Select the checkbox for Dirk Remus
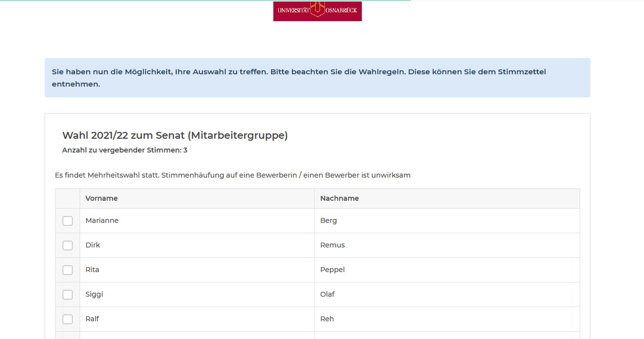This screenshot has height=339, width=644. pos(67,245)
